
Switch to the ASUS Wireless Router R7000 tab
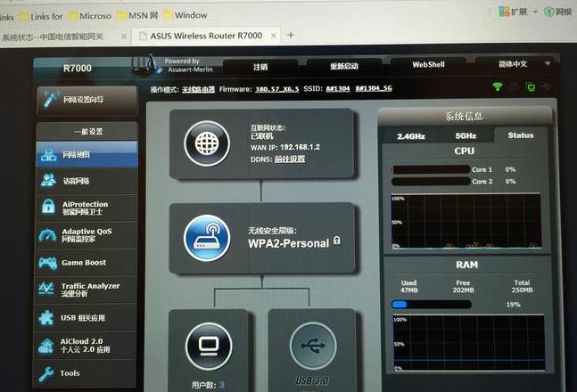205,36
